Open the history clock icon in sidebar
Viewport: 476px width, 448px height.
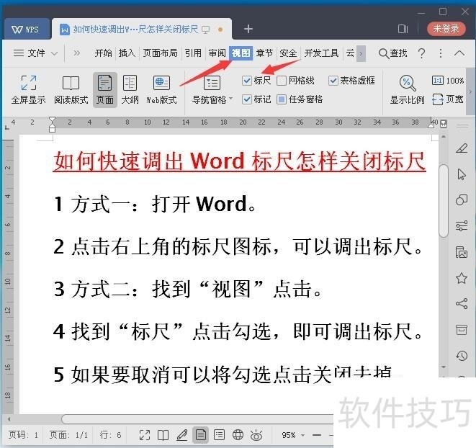(462, 355)
